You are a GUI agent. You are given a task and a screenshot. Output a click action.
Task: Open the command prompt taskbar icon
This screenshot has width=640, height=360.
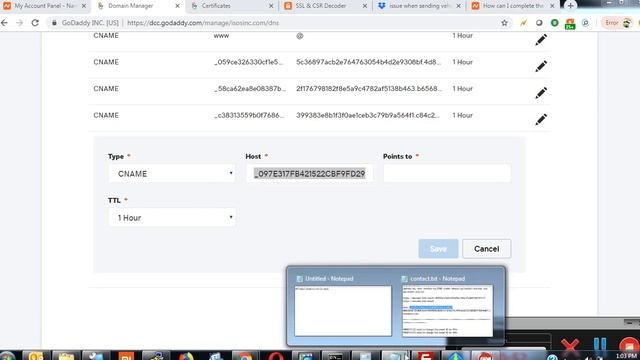(x=336, y=356)
